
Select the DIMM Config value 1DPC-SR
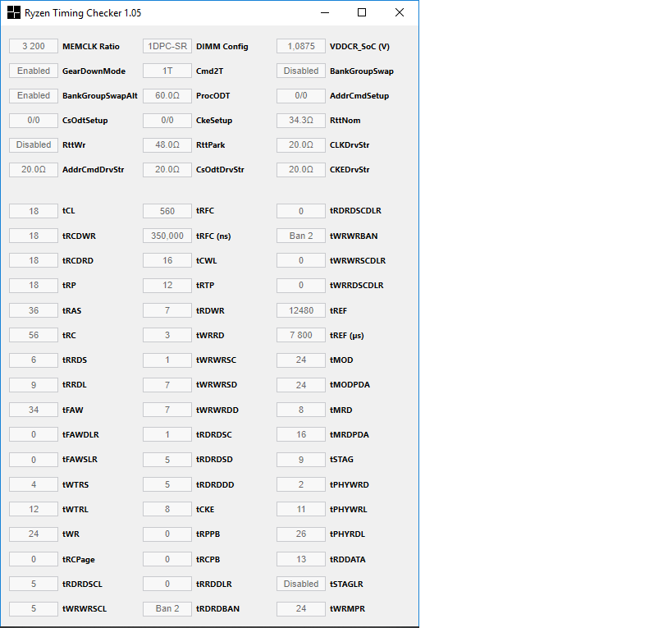coord(167,46)
